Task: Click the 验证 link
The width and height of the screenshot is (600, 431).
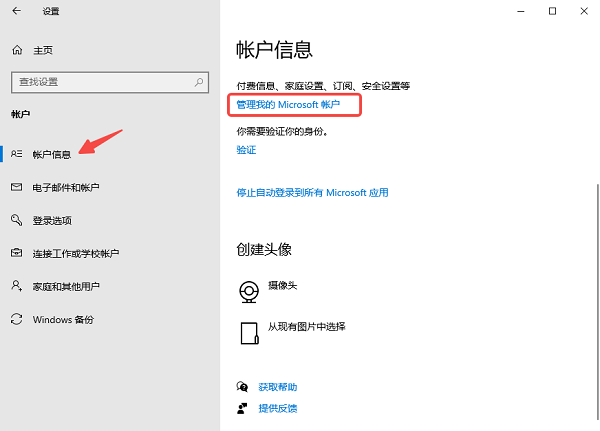Action: [246, 149]
